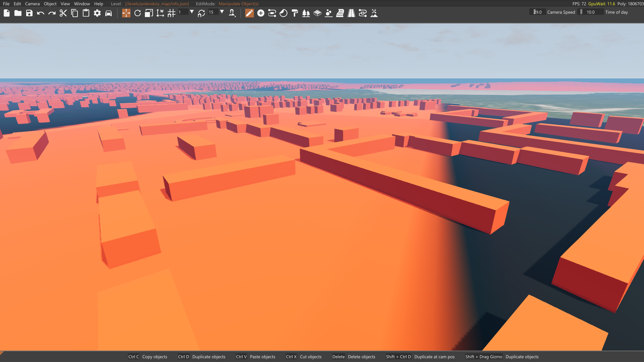Open the Camera menu
Image resolution: width=644 pixels, height=362 pixels.
coord(32,4)
